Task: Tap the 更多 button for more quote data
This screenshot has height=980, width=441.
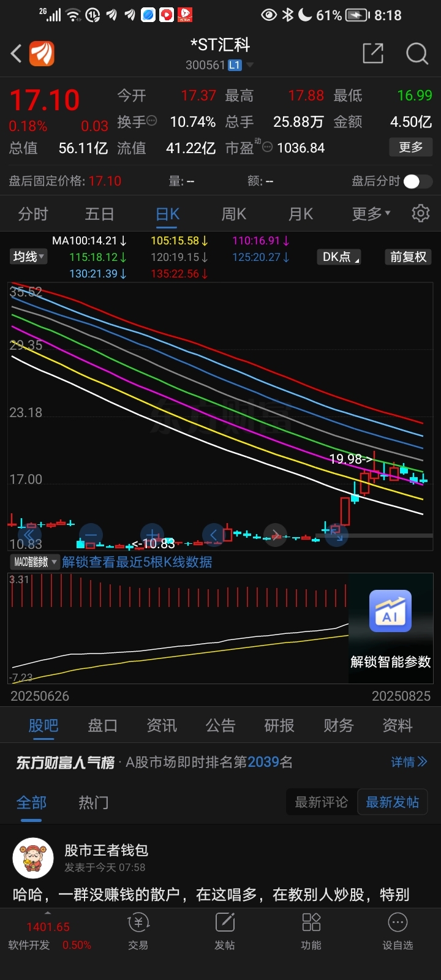Action: click(x=411, y=148)
